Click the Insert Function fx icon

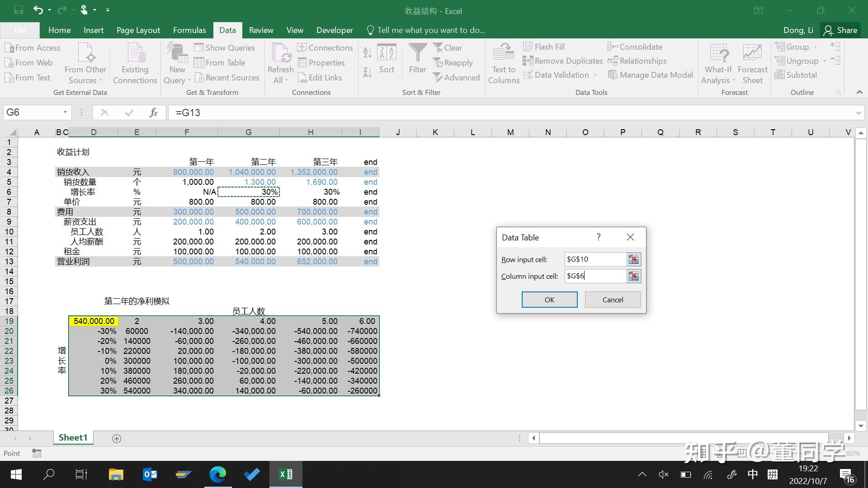(153, 113)
